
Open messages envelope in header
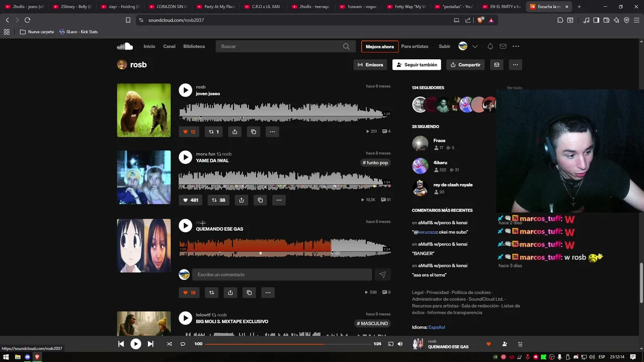(x=503, y=46)
